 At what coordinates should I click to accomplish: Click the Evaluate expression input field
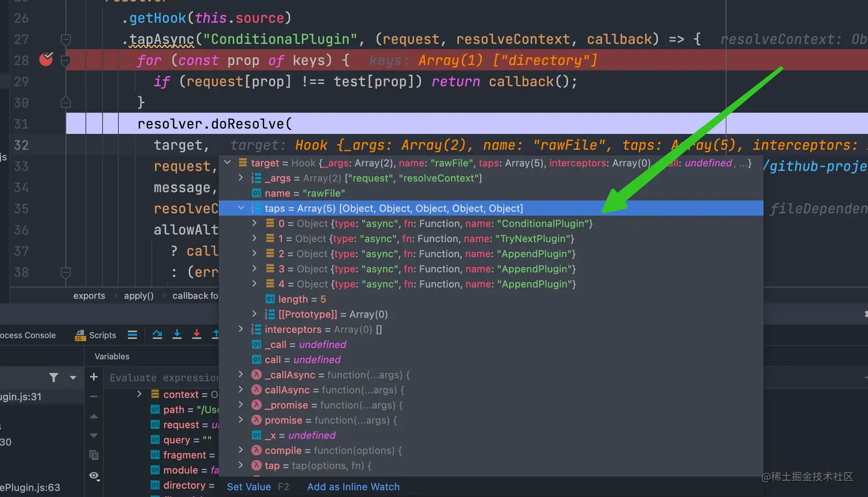(x=164, y=378)
